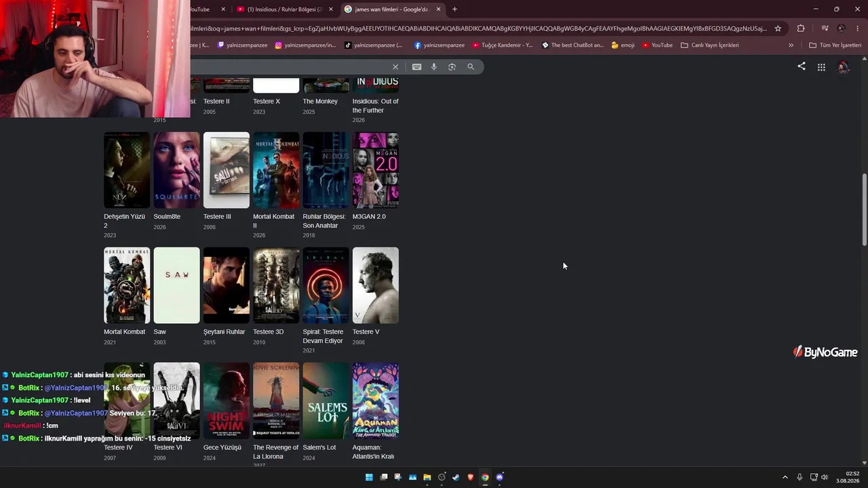This screenshot has height=488, width=868.
Task: Click the address bar URL
Action: tap(479, 28)
